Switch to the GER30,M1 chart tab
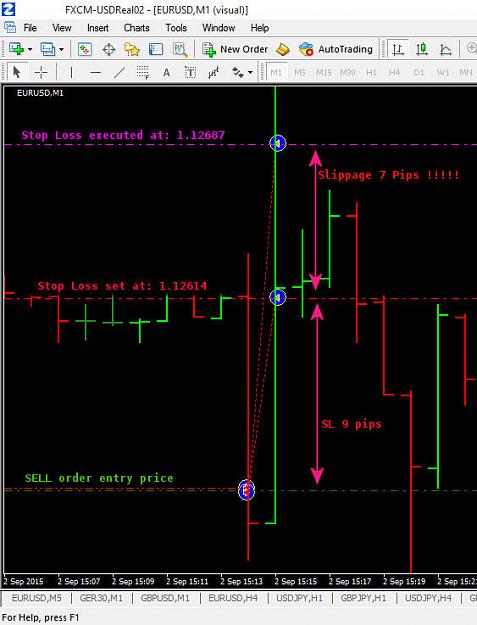The height and width of the screenshot is (625, 477). [101, 598]
